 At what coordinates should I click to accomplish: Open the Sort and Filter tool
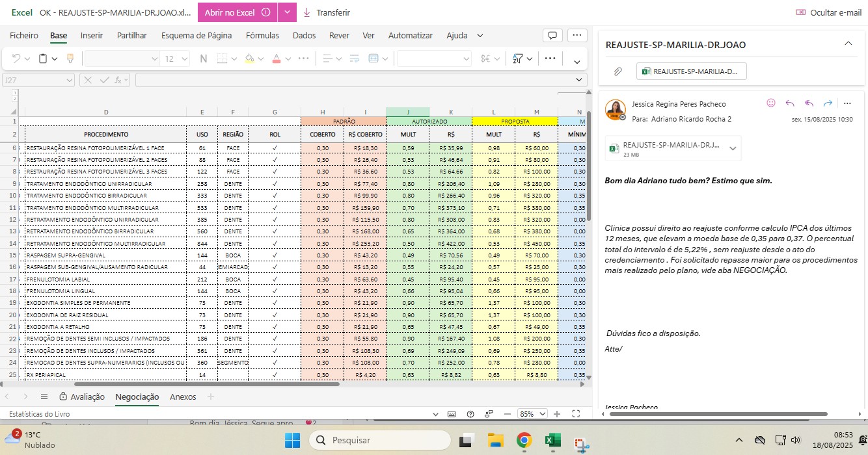519,58
